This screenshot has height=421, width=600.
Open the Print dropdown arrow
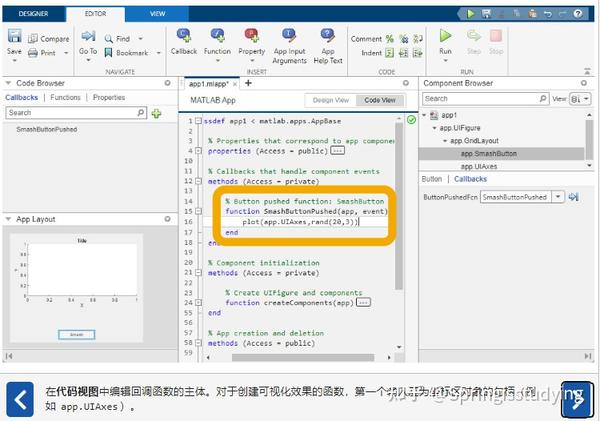click(x=66, y=53)
